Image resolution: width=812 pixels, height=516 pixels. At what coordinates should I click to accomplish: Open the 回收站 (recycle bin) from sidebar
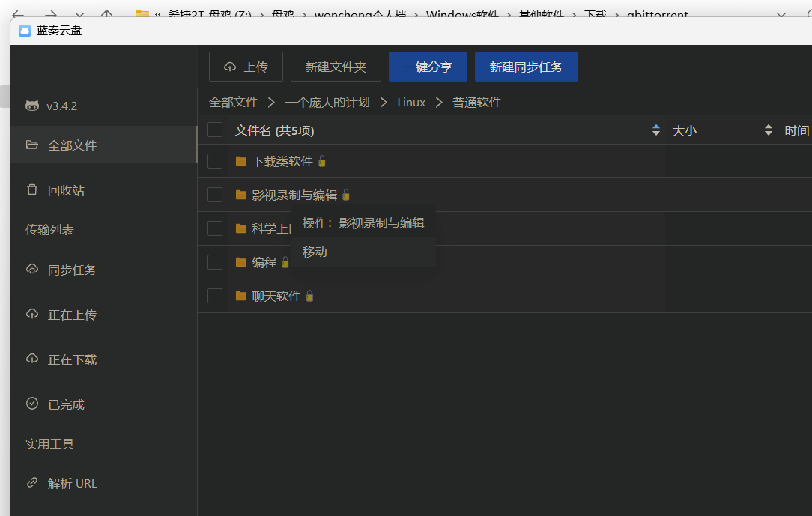[x=31, y=189]
